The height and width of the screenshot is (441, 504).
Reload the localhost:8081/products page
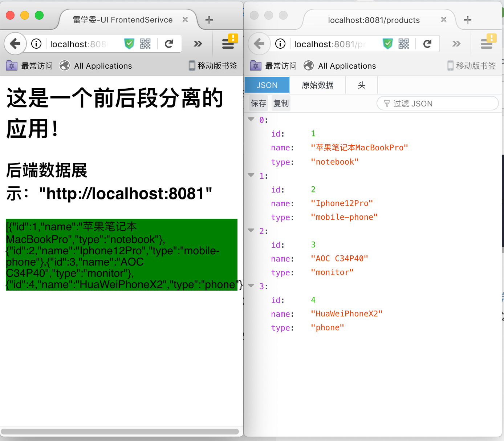tap(427, 44)
